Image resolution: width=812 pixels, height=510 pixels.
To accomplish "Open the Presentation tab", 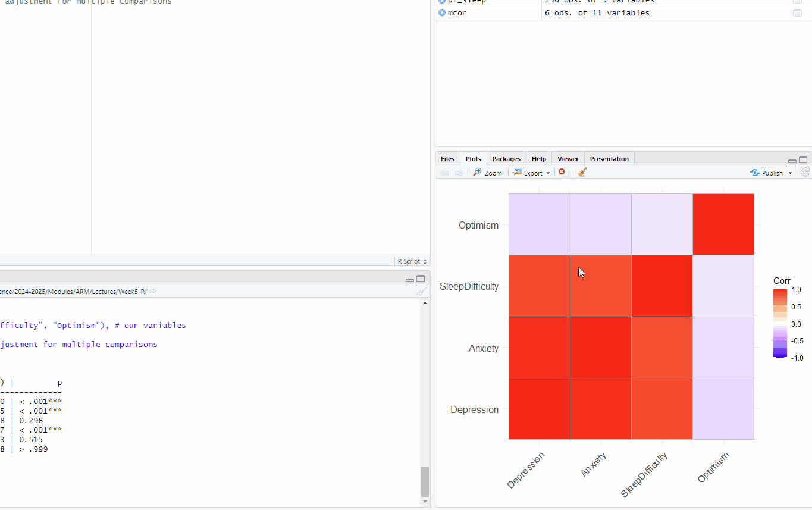I will point(609,159).
